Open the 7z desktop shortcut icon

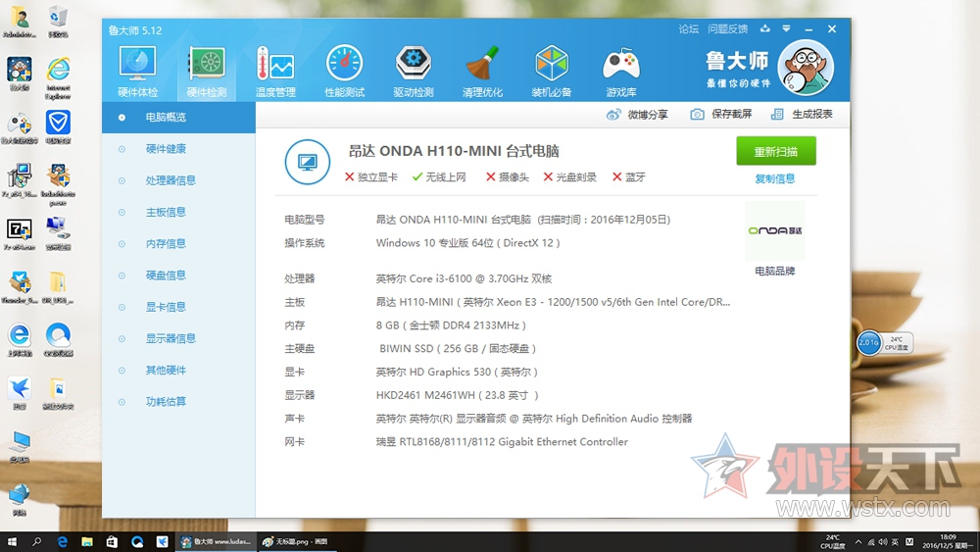point(20,234)
